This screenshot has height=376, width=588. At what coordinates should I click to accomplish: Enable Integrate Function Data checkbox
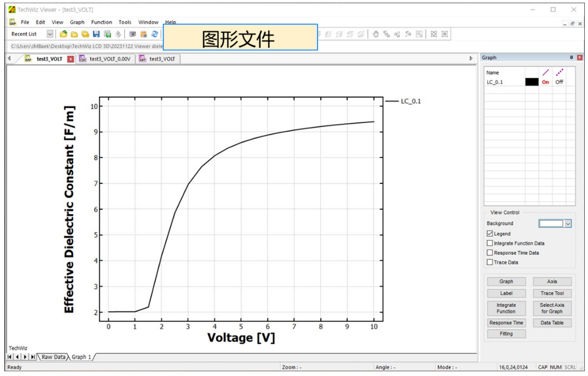coord(490,243)
